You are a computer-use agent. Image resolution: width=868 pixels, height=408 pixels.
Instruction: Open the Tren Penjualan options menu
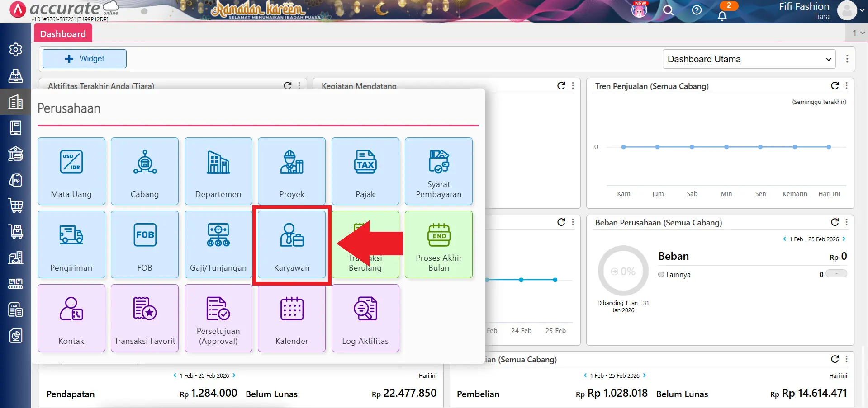point(847,86)
